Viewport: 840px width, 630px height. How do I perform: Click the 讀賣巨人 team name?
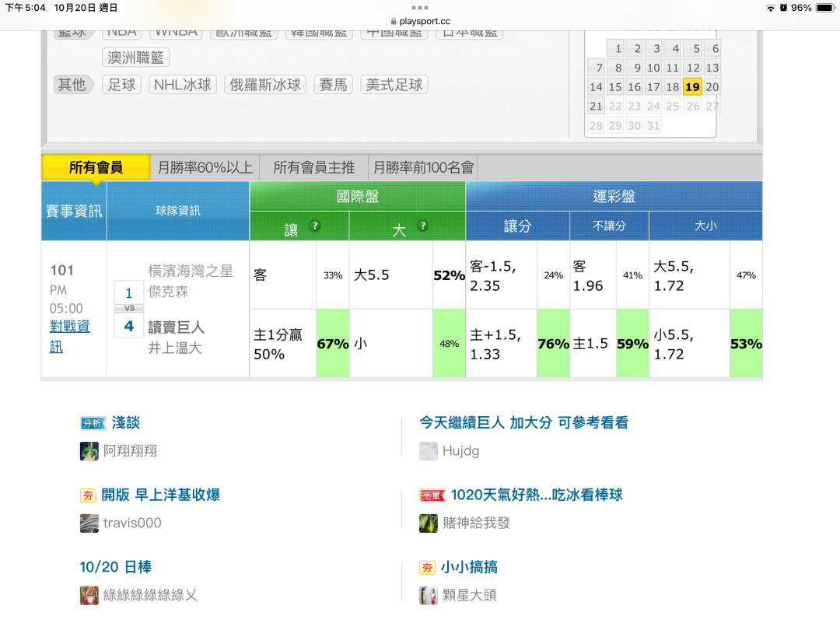(177, 327)
